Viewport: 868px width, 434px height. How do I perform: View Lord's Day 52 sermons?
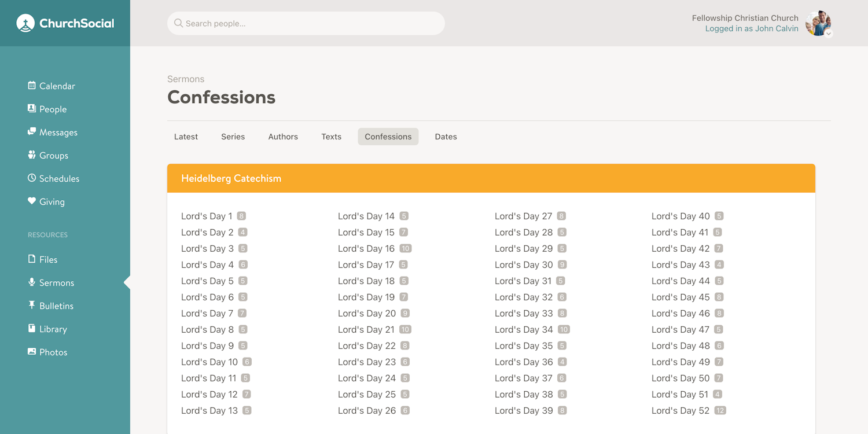point(681,410)
